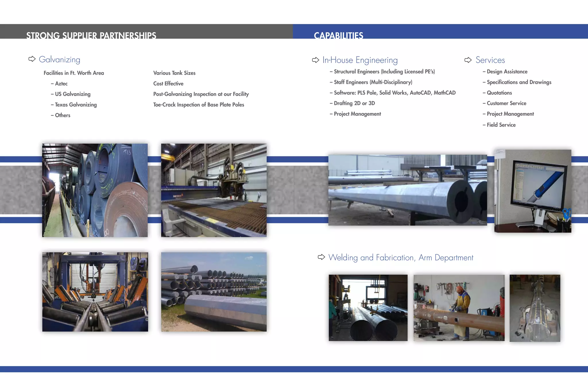Open the large galvanized pole closeup photo
This screenshot has height=380, width=588.
tap(407, 190)
